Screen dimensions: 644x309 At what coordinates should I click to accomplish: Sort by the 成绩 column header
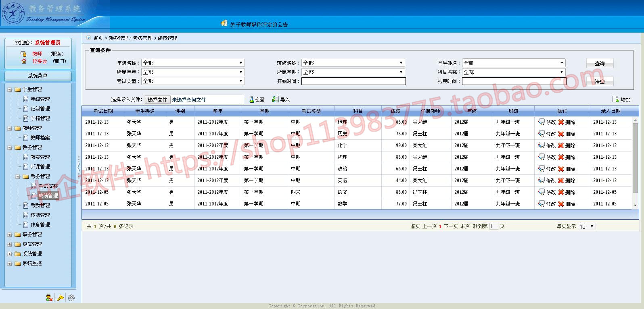coord(396,111)
